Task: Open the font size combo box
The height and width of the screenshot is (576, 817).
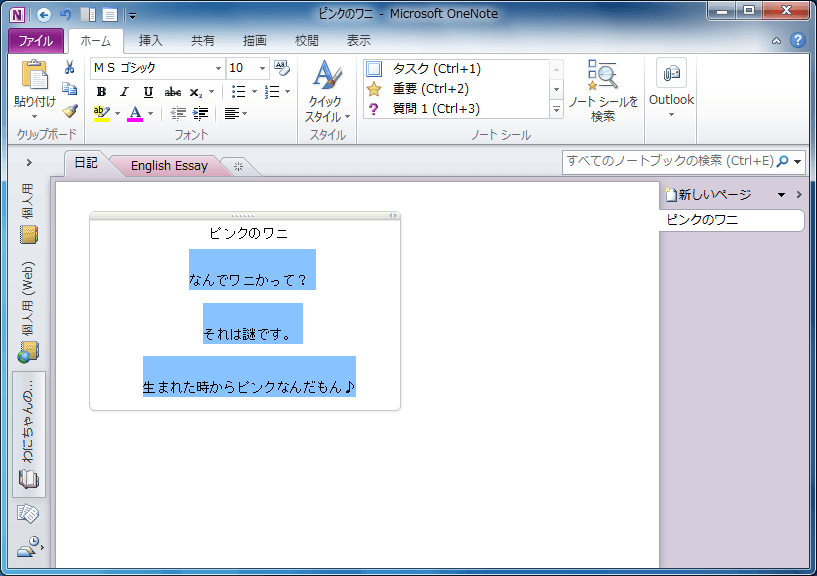Action: 247,68
